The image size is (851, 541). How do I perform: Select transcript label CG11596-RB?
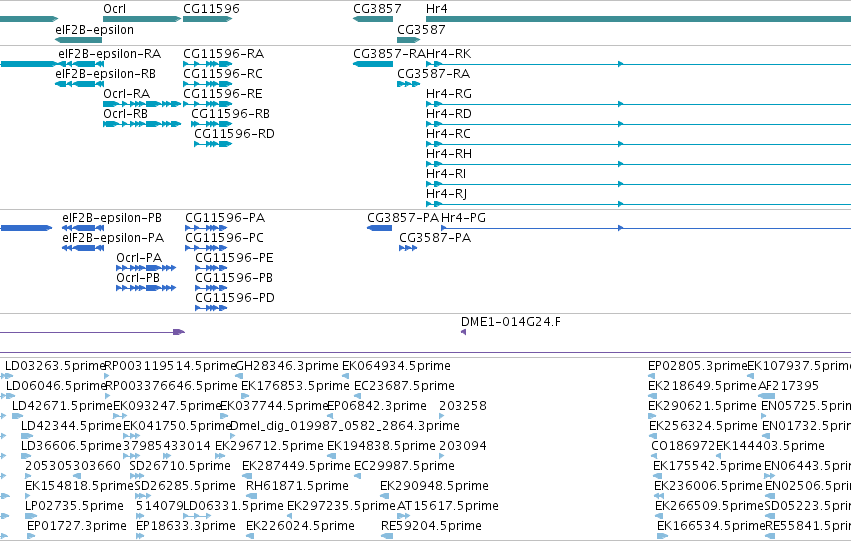coord(231,114)
